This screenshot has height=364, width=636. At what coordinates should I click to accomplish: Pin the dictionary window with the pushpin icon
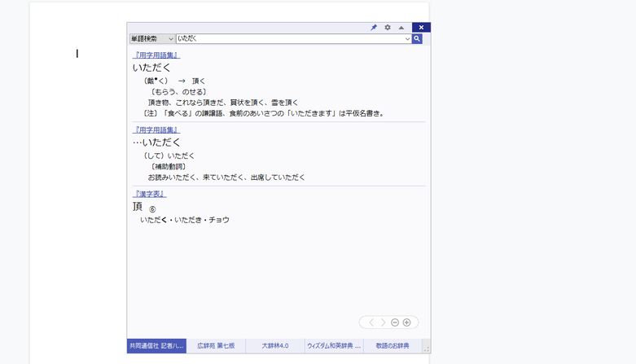(x=374, y=28)
